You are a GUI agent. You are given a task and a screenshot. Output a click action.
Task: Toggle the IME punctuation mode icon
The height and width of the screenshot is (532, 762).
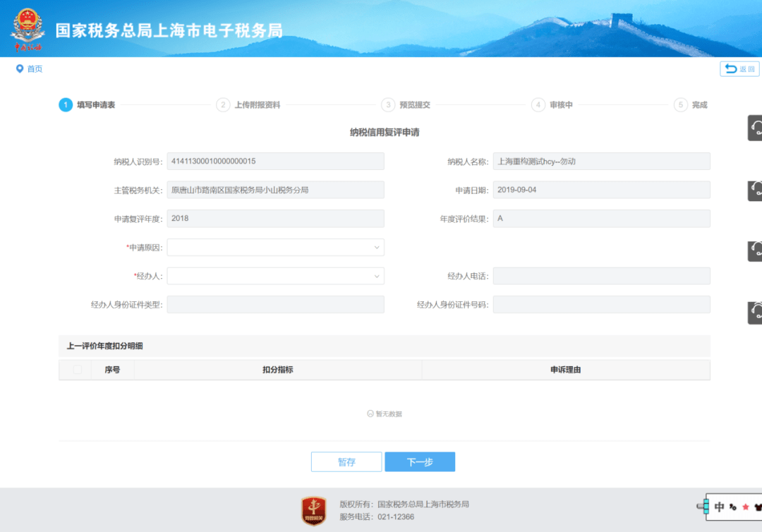tap(733, 507)
